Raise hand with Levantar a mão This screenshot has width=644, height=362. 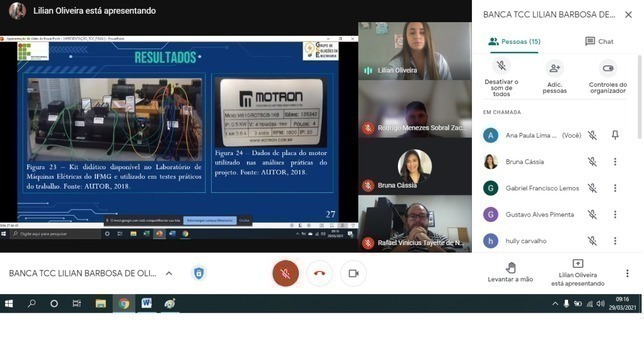click(x=511, y=272)
